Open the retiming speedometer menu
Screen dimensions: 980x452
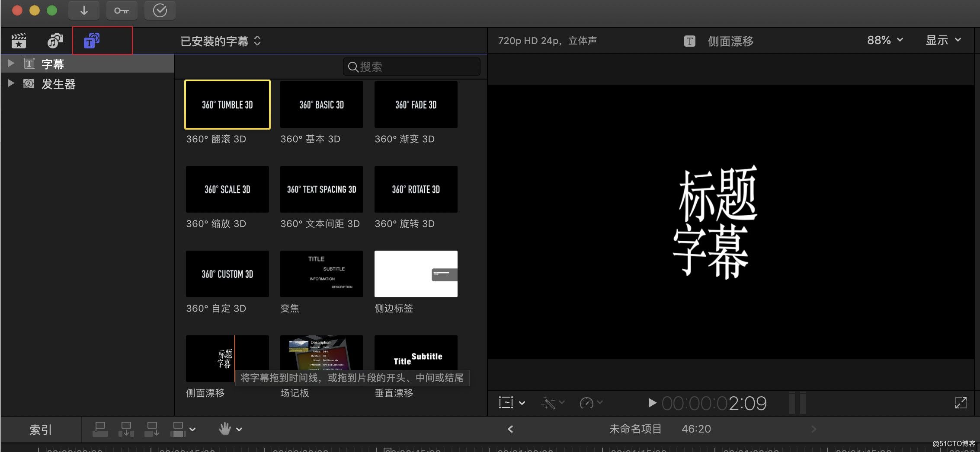tap(591, 403)
